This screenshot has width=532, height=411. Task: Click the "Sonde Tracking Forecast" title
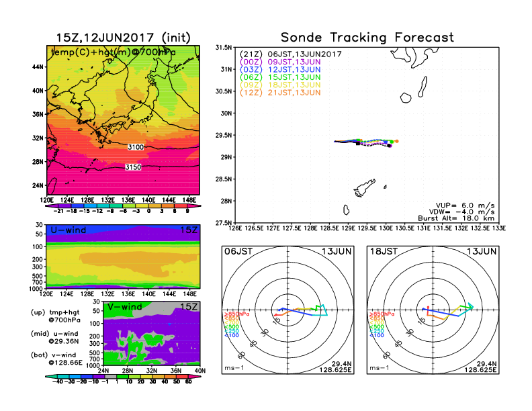click(367, 38)
